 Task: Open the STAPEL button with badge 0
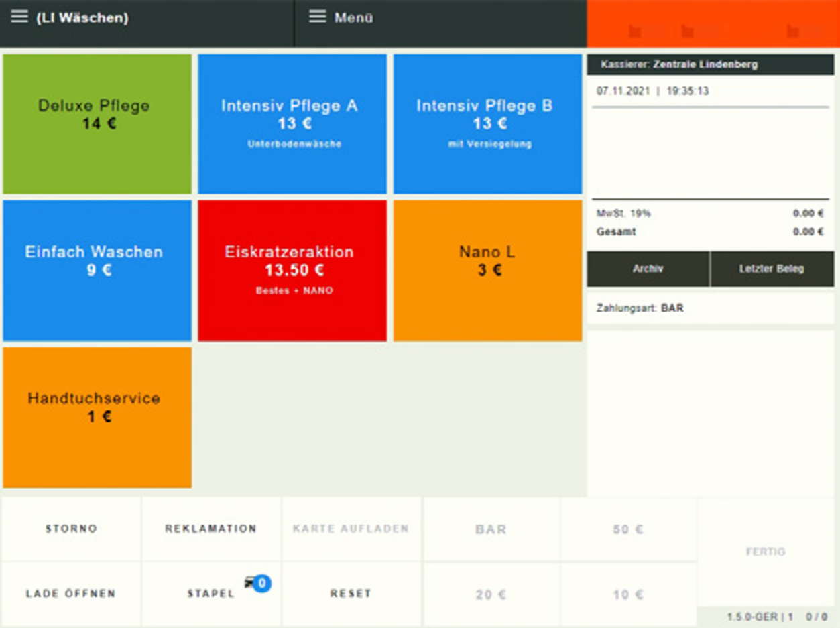click(x=211, y=594)
